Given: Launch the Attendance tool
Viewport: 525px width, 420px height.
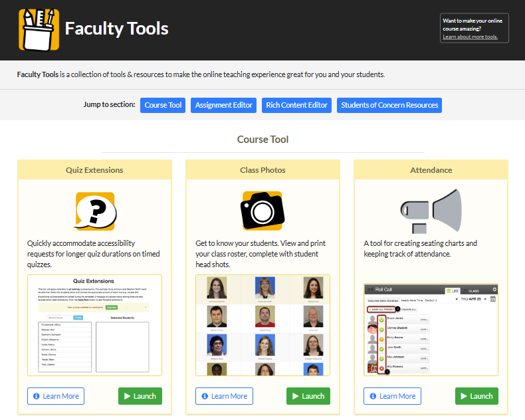Looking at the screenshot, I should [x=476, y=396].
